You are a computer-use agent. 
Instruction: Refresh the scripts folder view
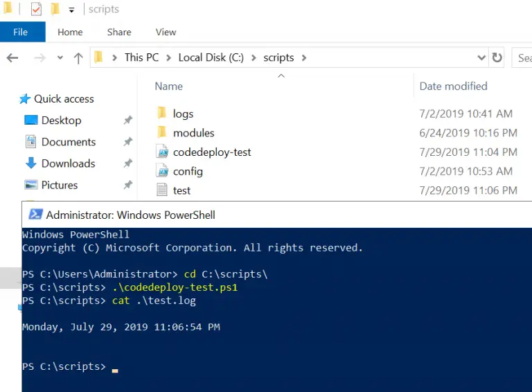497,57
